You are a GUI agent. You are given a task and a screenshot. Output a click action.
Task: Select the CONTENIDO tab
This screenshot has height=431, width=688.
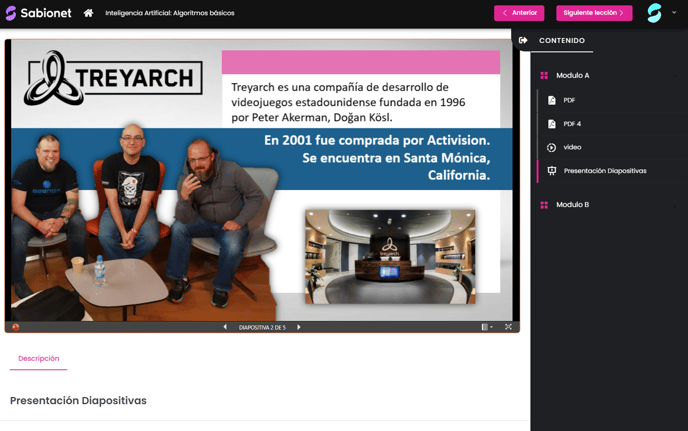[x=562, y=40]
